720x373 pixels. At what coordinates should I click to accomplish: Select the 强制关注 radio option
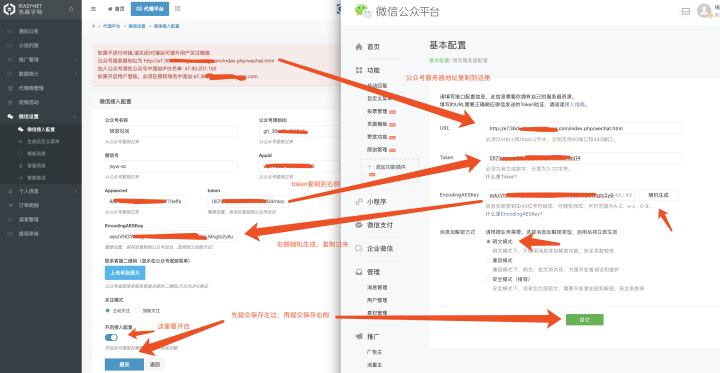(x=138, y=311)
